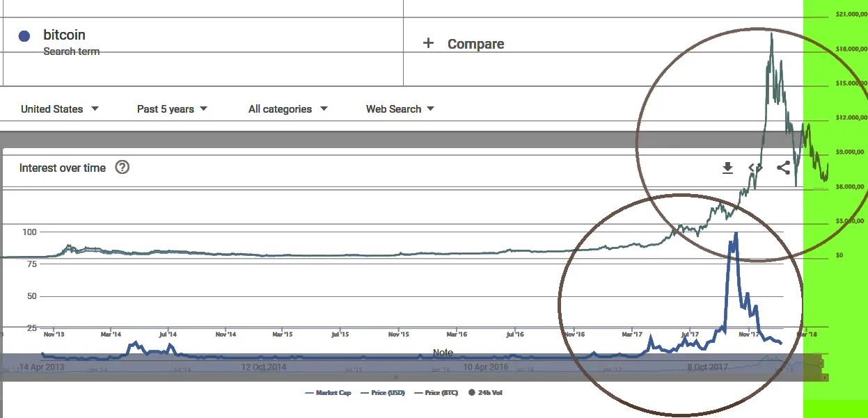
Task: Open the Web Search type dropdown
Action: click(x=400, y=109)
